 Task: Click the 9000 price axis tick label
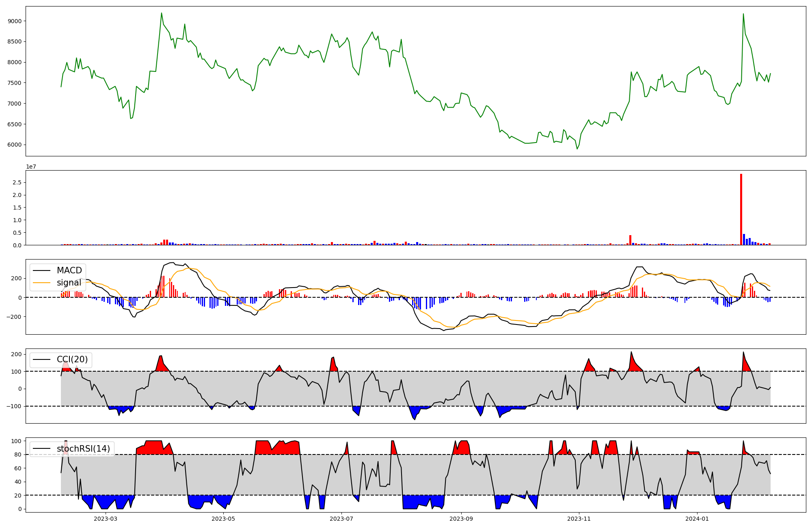15,21
